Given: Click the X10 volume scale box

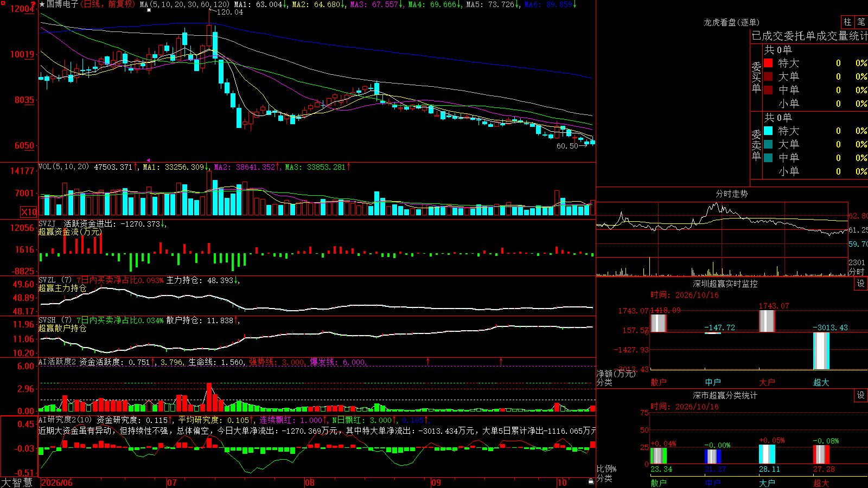Looking at the screenshot, I should (29, 212).
